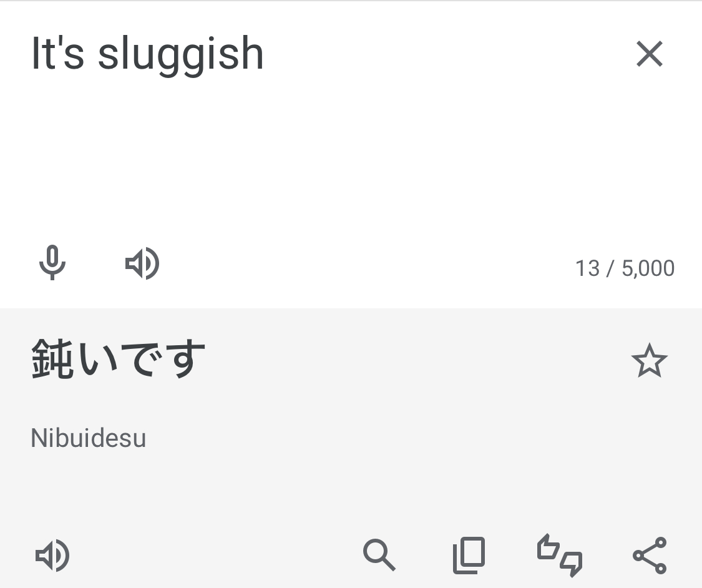Clear the source text with the X
This screenshot has height=588, width=702.
click(x=649, y=54)
